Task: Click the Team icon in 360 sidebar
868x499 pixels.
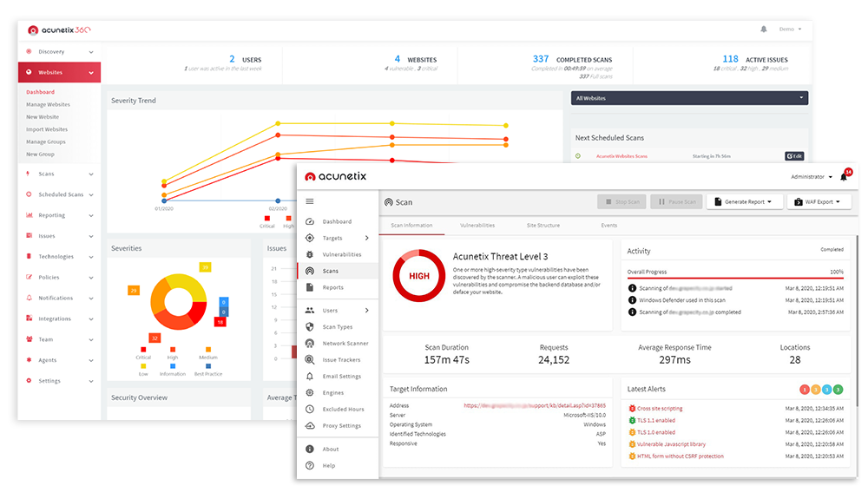Action: pyautogui.click(x=29, y=339)
